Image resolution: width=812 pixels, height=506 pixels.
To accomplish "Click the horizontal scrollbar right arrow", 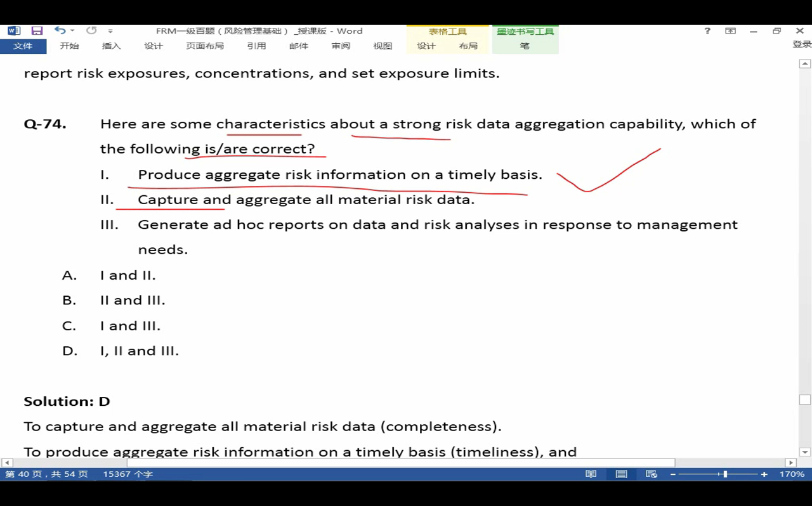I will (790, 463).
